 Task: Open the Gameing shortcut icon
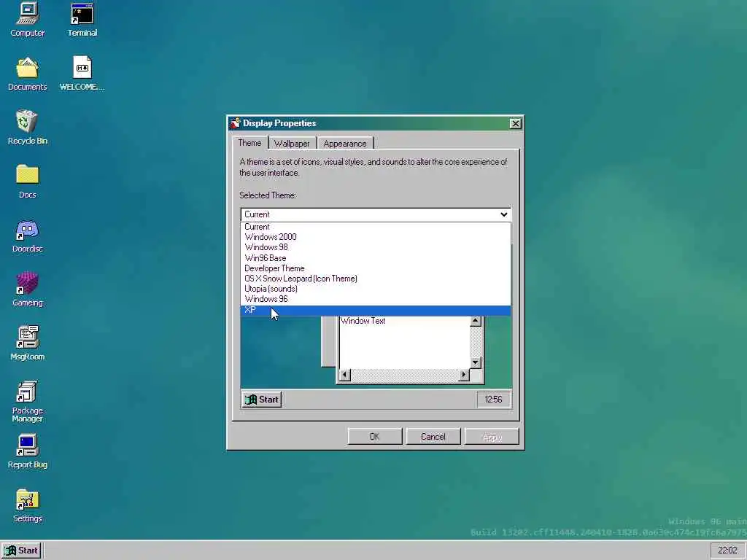27,289
